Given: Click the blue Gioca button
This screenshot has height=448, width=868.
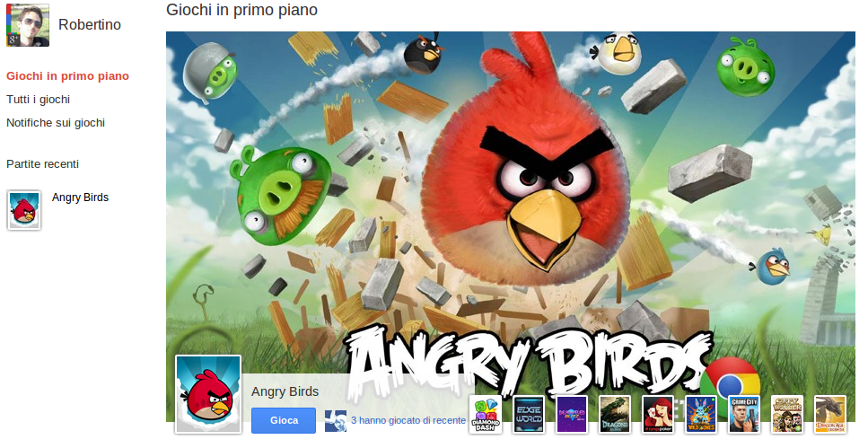Looking at the screenshot, I should click(284, 420).
